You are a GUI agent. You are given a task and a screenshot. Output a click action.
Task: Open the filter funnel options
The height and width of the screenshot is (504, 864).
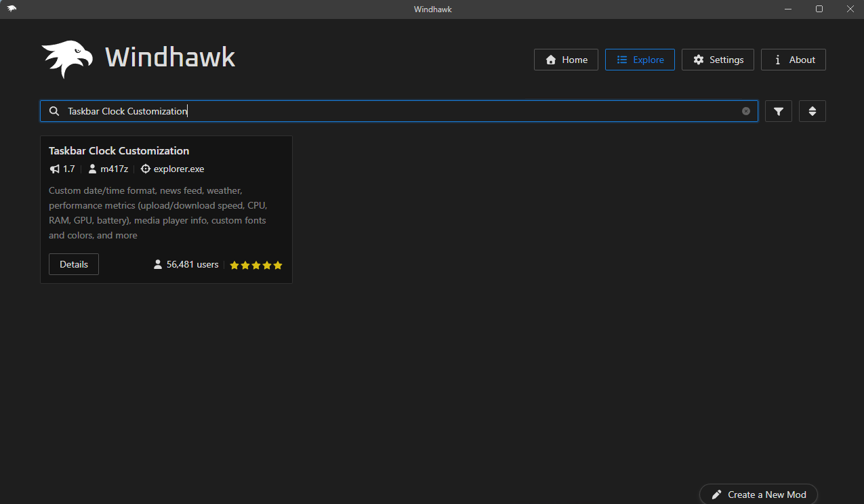tap(778, 111)
